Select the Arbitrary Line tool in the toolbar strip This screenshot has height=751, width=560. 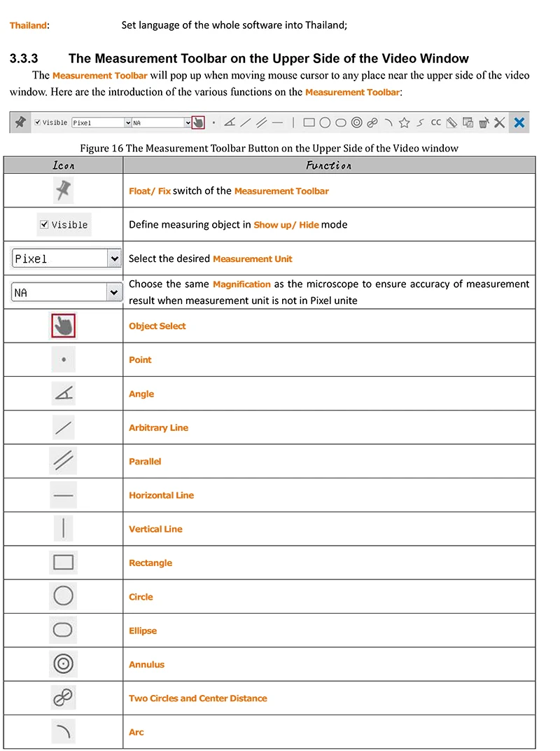pos(246,123)
